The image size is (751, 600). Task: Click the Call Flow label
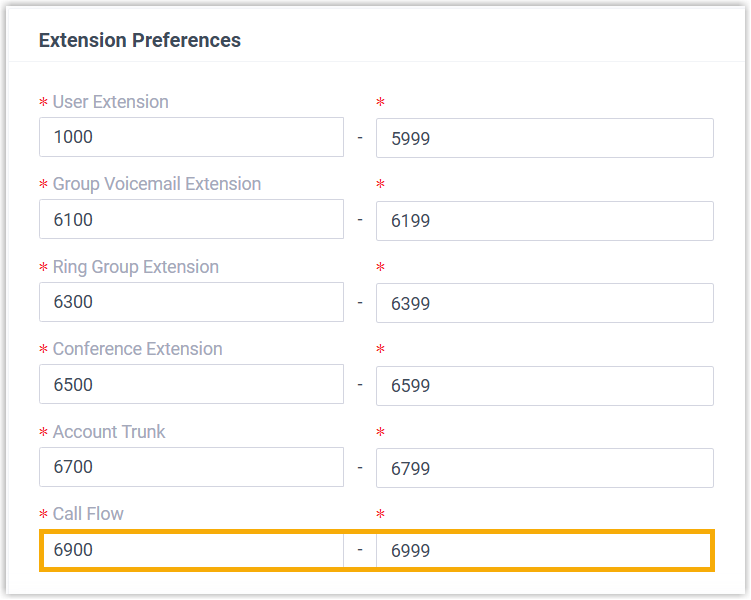88,514
